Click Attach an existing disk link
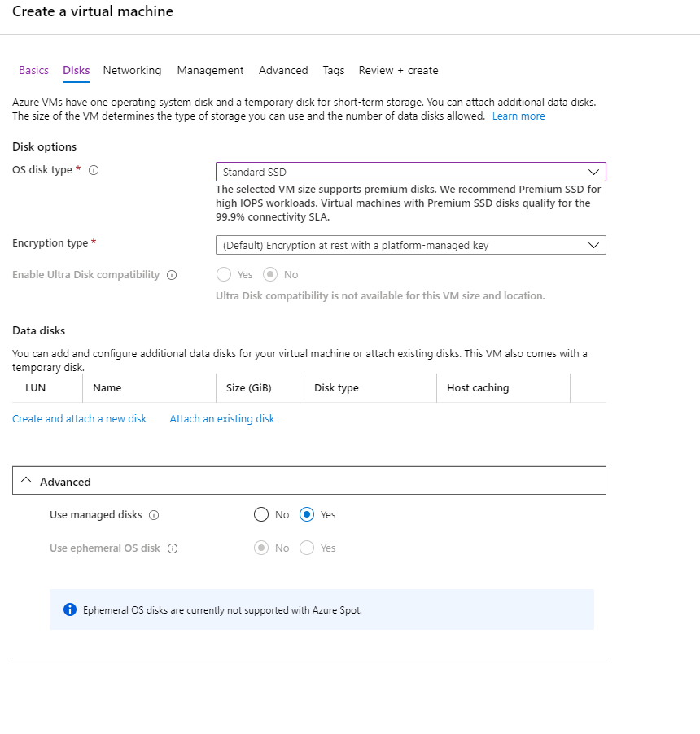Viewport: 700px width, 734px height. (222, 418)
